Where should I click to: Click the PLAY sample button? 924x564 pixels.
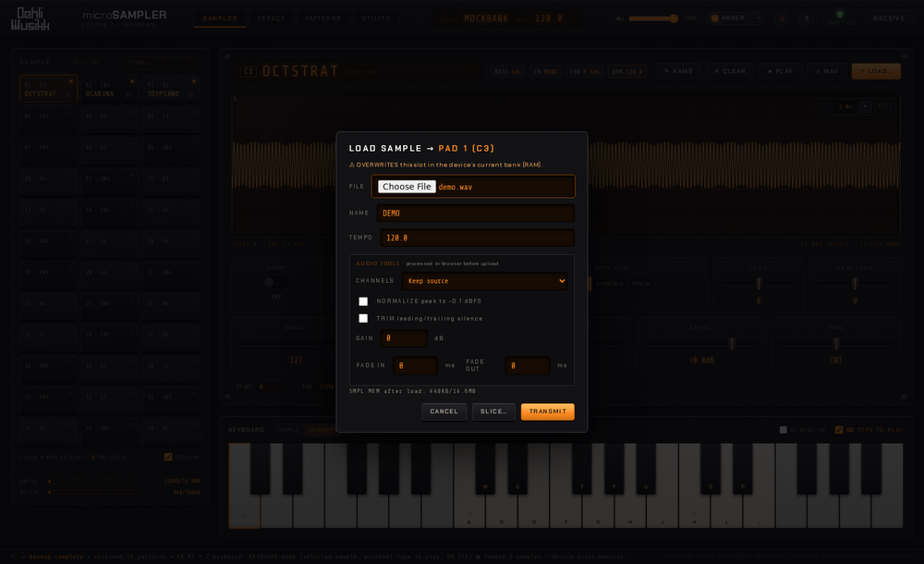click(x=780, y=71)
